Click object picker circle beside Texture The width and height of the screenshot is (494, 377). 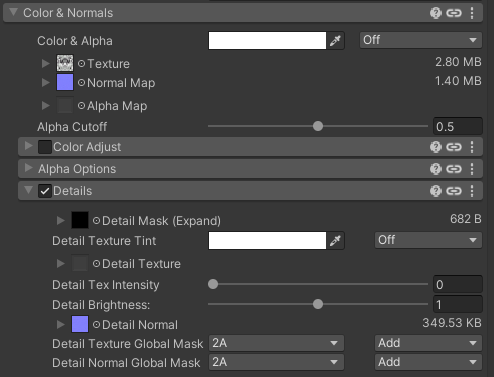click(81, 64)
